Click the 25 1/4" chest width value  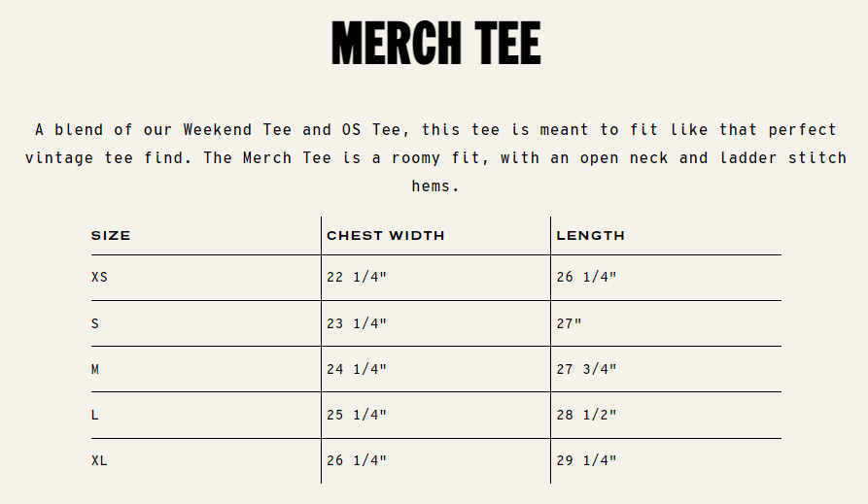pyautogui.click(x=357, y=415)
